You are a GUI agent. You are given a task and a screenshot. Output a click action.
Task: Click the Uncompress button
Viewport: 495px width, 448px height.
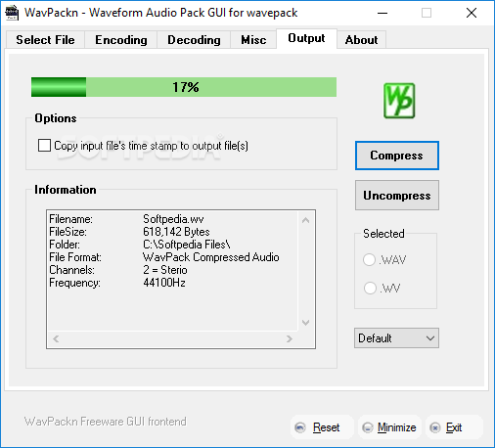397,196
